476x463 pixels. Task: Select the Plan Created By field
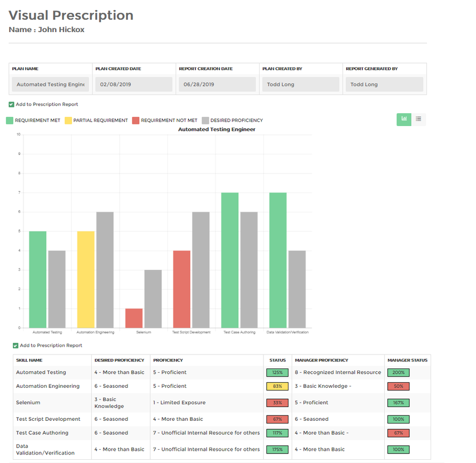[301, 84]
